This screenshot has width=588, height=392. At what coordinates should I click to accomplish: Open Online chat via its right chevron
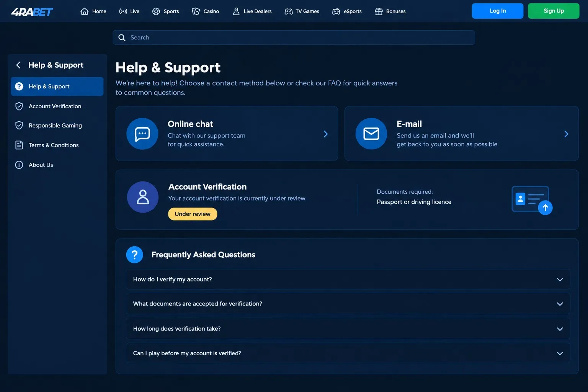click(x=326, y=134)
